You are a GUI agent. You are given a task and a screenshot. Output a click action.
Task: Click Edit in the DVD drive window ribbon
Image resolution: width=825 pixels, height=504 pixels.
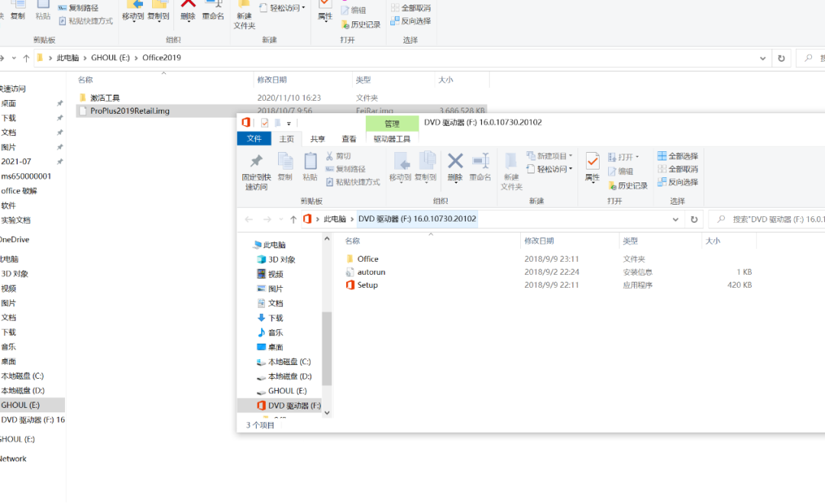(620, 172)
